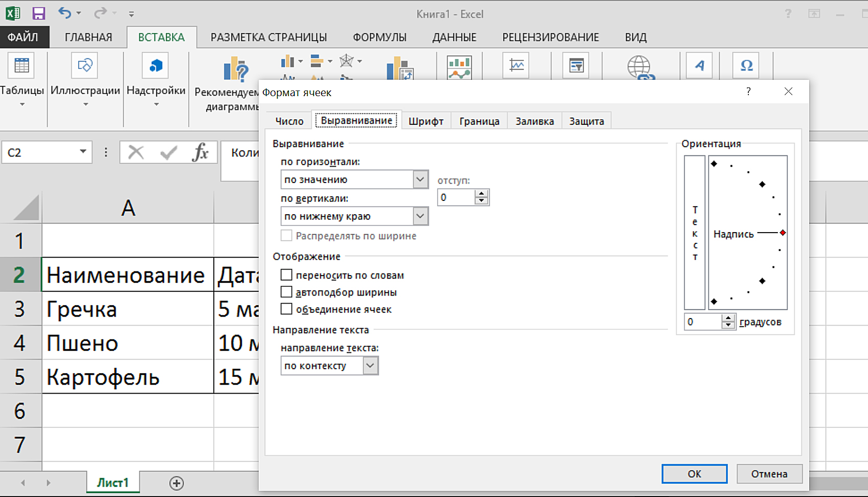This screenshot has width=868, height=497.
Task: Open the radar chart dropdown arrow
Action: point(360,61)
